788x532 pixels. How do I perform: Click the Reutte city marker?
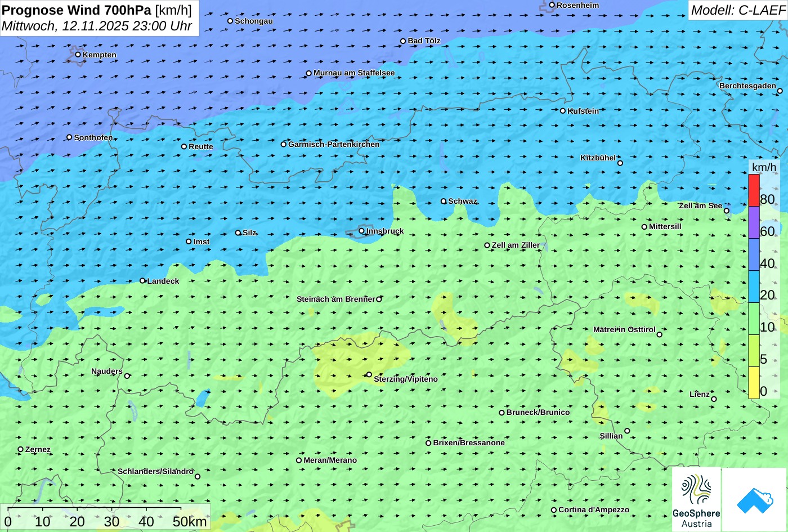tap(184, 146)
